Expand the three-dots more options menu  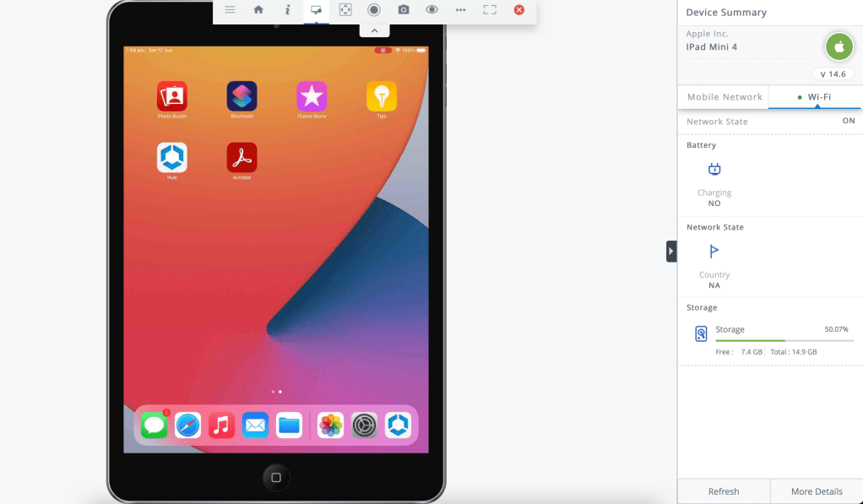coord(460,10)
